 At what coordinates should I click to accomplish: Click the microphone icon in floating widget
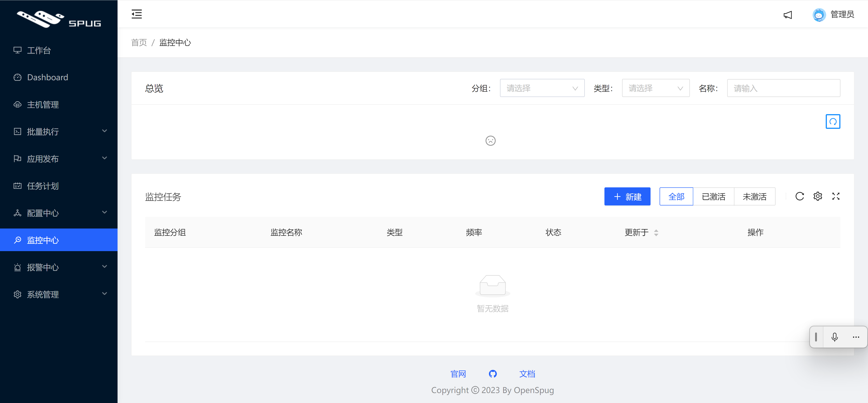coord(834,337)
